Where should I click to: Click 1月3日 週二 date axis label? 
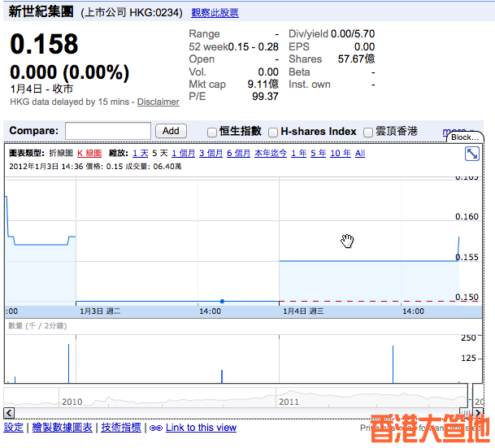[x=100, y=311]
